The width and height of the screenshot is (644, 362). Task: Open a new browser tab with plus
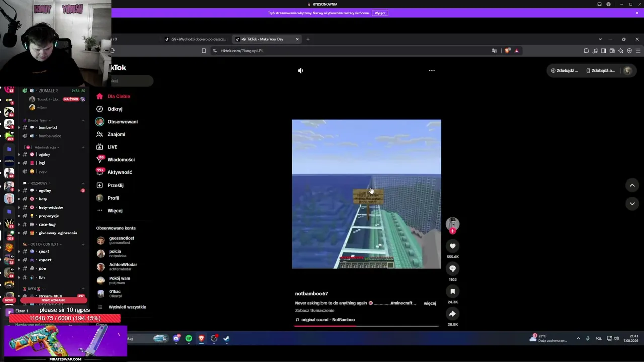pos(308,39)
